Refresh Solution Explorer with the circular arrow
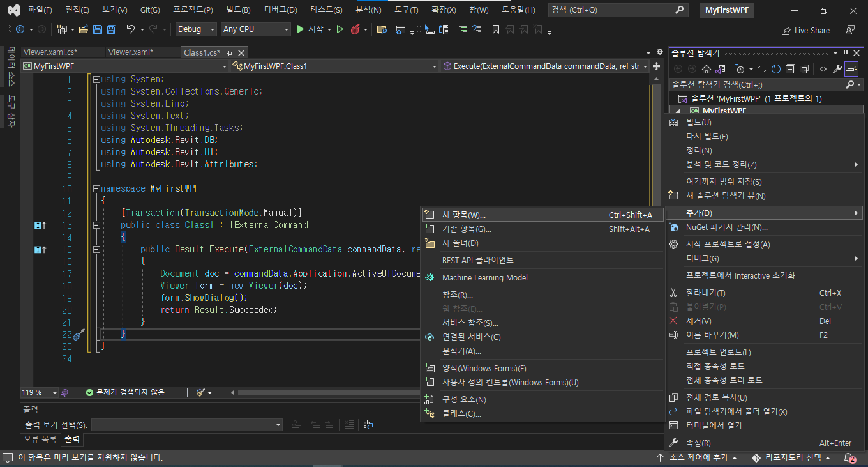This screenshot has width=868, height=467. point(776,69)
